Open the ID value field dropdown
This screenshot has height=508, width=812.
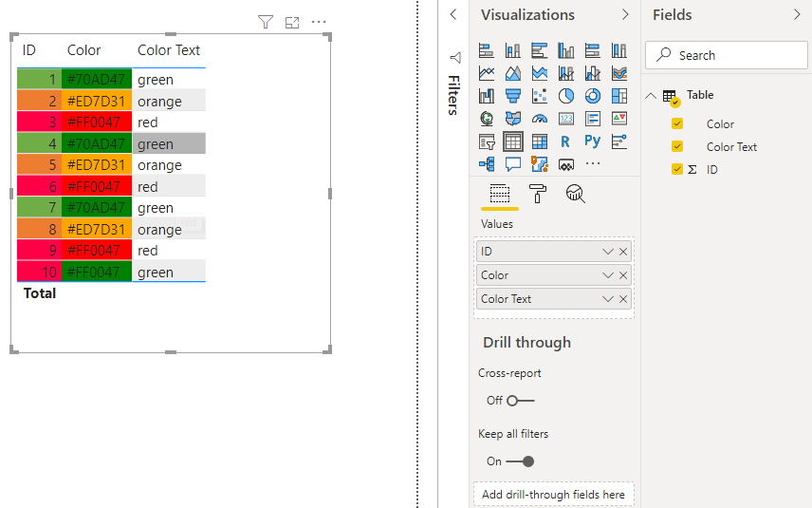[x=607, y=252]
